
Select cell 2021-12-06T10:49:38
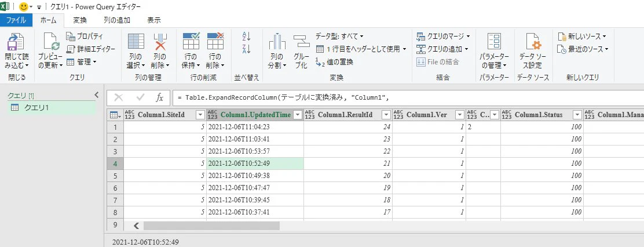255,176
